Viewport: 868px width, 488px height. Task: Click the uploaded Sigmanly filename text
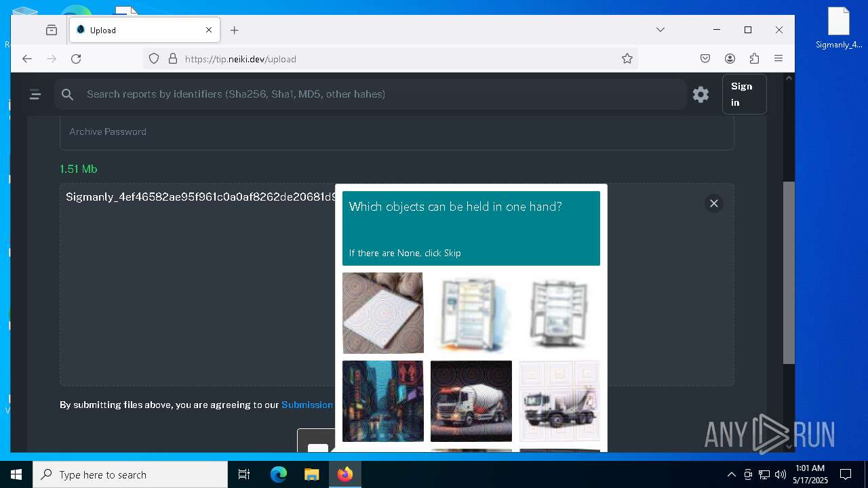[x=200, y=197]
